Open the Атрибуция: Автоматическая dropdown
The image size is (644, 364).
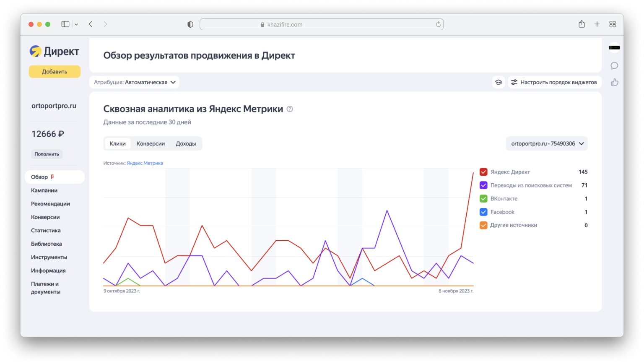tap(134, 82)
